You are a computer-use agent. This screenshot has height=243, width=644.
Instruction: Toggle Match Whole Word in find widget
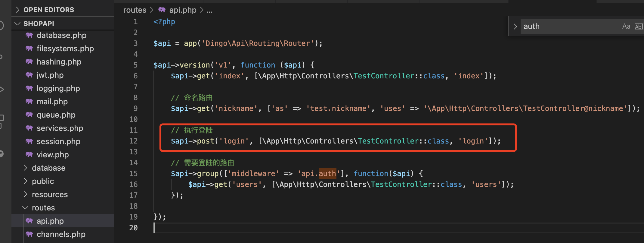pyautogui.click(x=639, y=27)
